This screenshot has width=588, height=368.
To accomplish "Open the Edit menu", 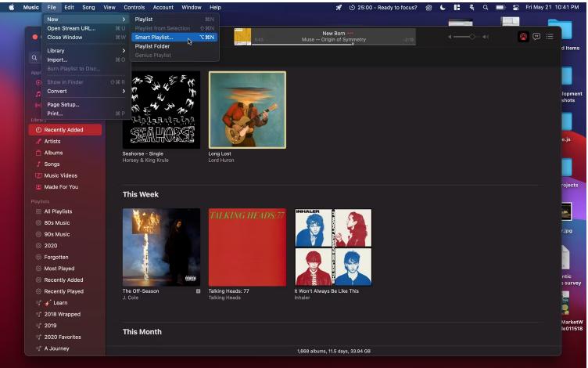I will point(69,7).
